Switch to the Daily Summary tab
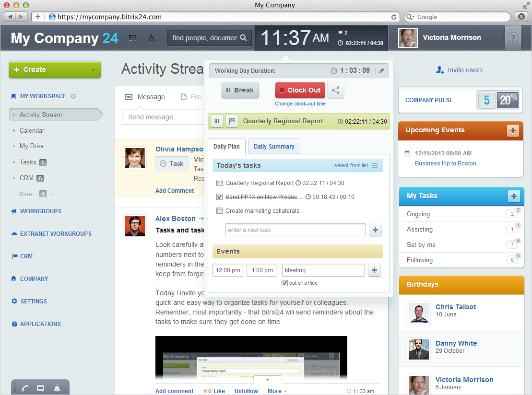The width and height of the screenshot is (532, 395). click(274, 147)
